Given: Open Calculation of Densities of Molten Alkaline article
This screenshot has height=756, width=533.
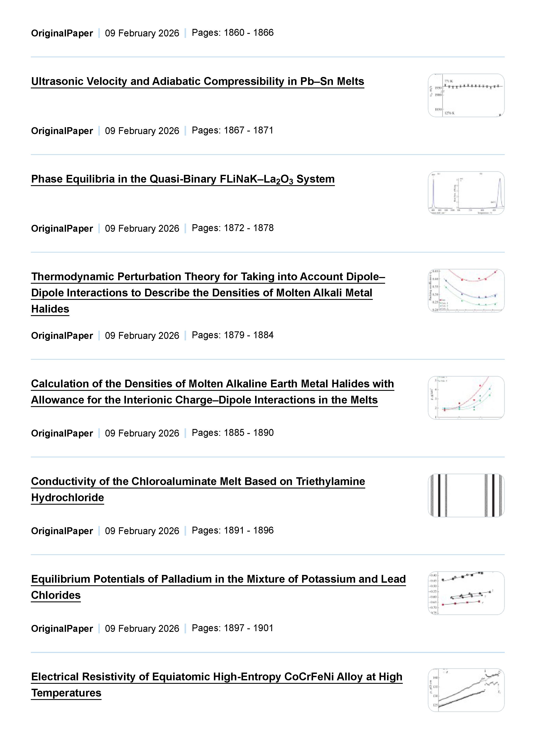Looking at the screenshot, I should pos(212,384).
